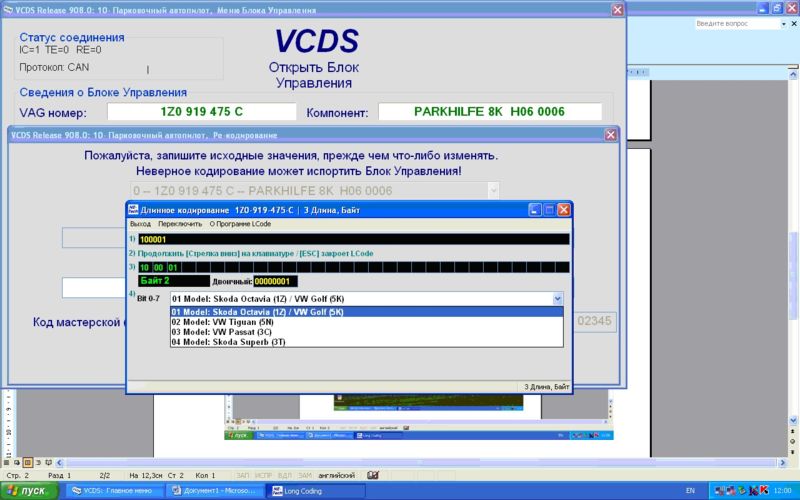Click the long coding field showing 100001

pos(354,239)
